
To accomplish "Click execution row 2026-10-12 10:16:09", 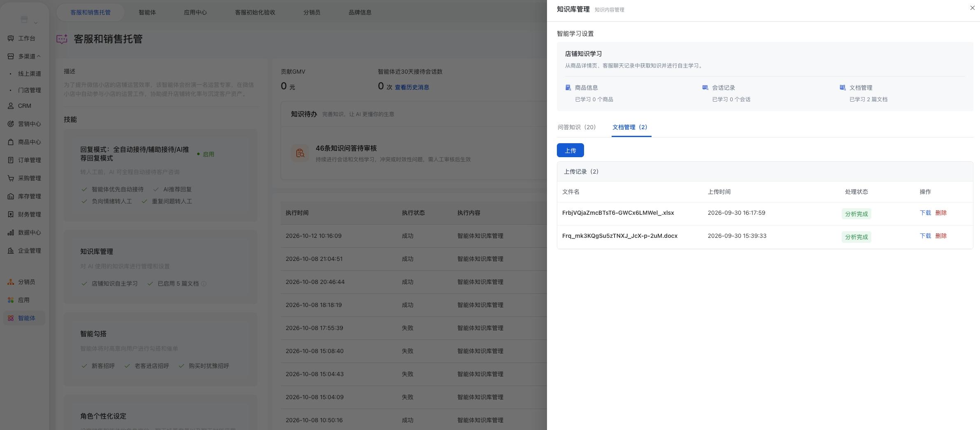I will (414, 236).
